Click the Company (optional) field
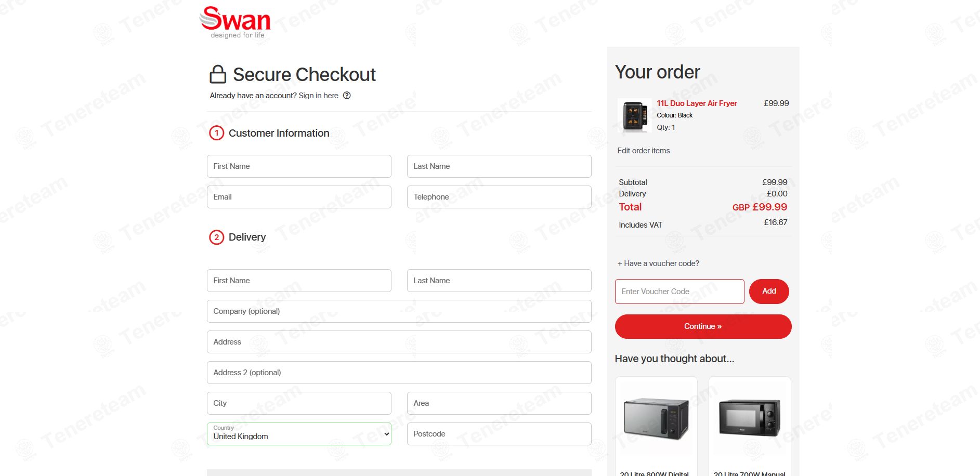This screenshot has height=476, width=980. 399,311
